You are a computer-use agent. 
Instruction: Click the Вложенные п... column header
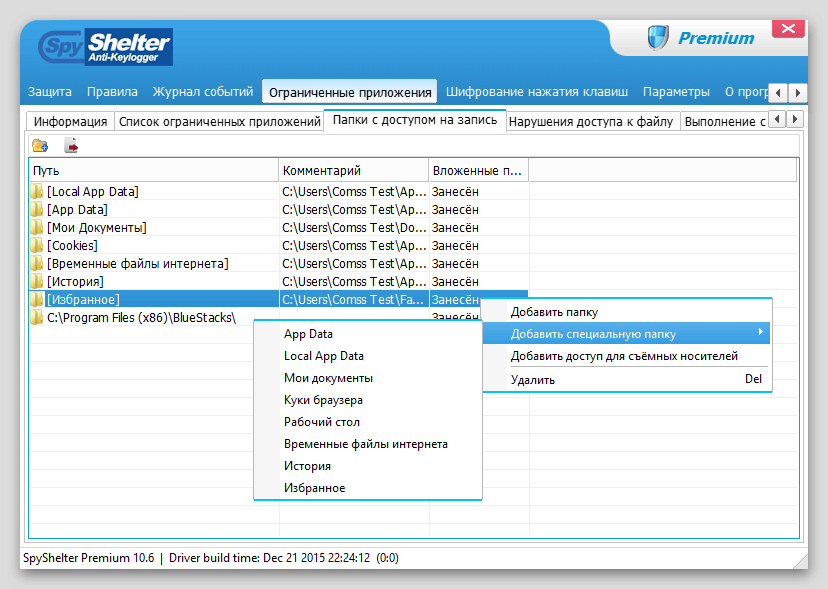(x=478, y=171)
